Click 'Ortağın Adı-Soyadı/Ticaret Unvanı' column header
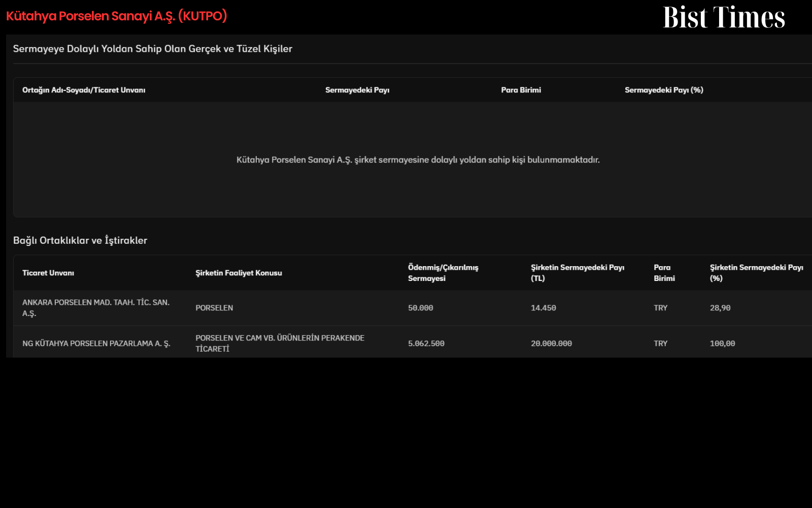812x508 pixels. [84, 90]
